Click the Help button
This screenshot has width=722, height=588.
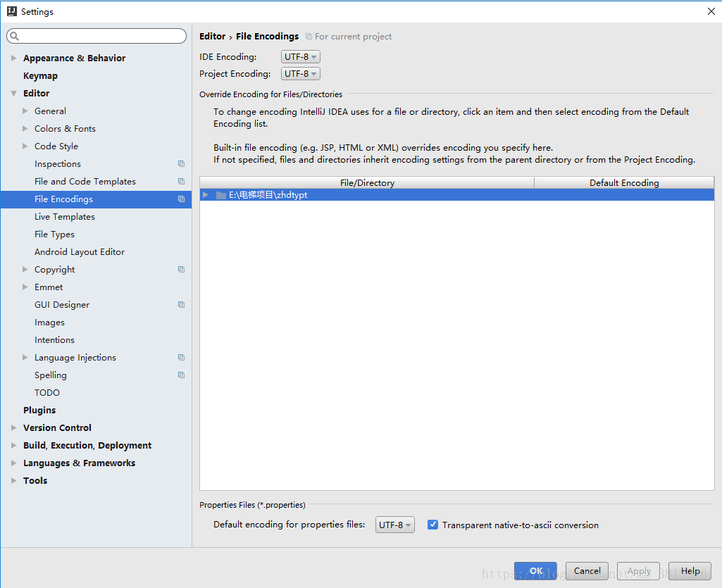tap(689, 571)
